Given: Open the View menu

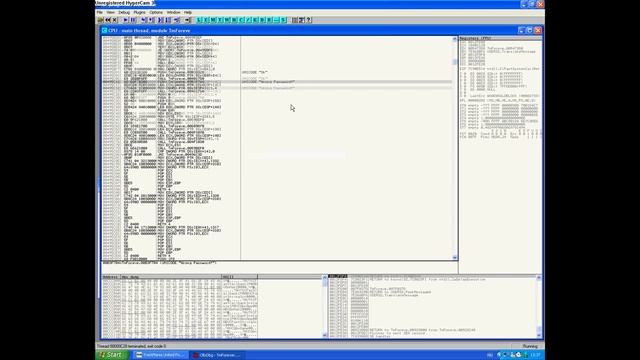Looking at the screenshot, I should [111, 13].
